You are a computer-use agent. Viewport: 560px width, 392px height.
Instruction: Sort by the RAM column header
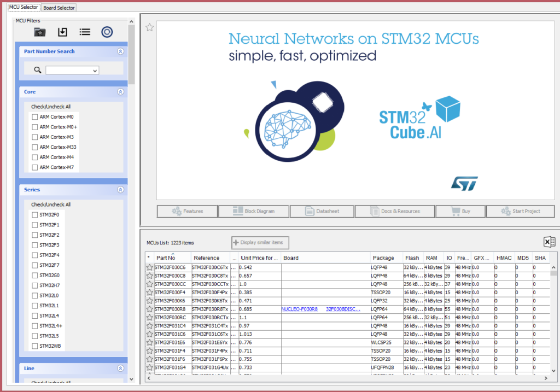pos(431,258)
